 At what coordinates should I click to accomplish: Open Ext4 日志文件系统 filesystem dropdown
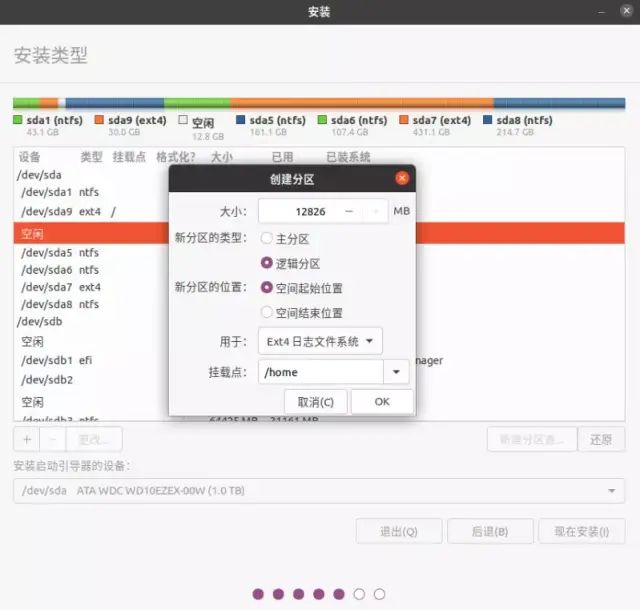tap(320, 341)
